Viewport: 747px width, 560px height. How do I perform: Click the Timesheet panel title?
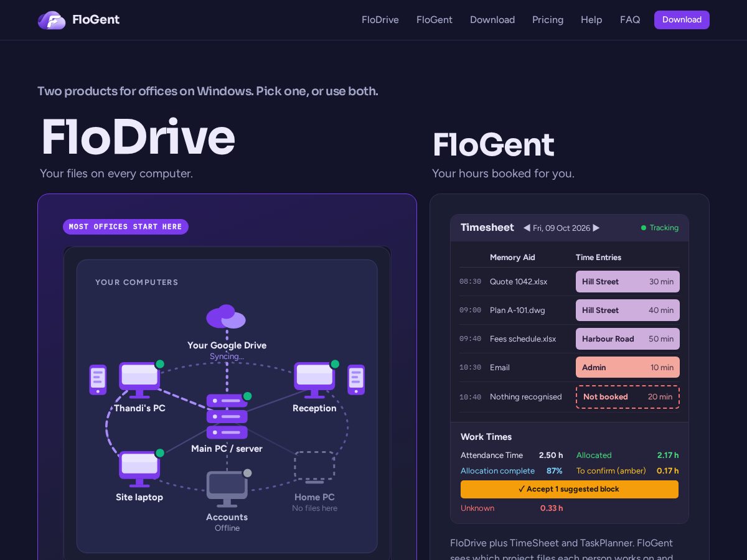pos(487,228)
